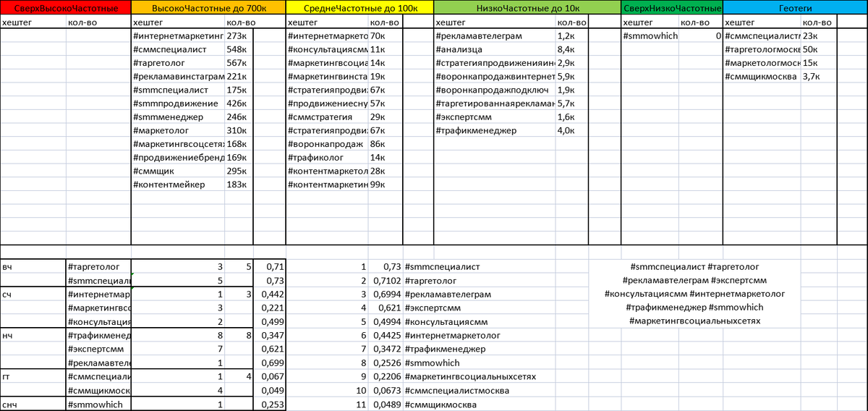Click the count cell showing 295к
The height and width of the screenshot is (411, 868).
(x=238, y=171)
